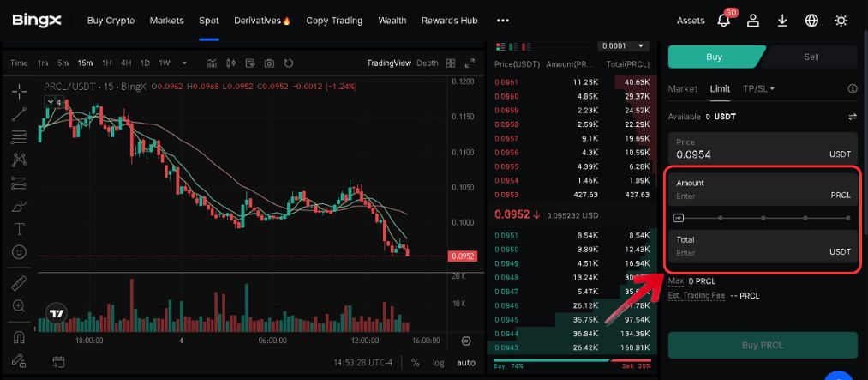Click the chart template save icon

pos(250,63)
